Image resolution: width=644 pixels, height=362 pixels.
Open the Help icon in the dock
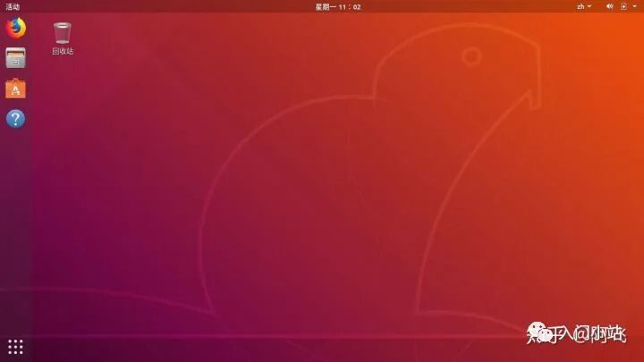click(15, 119)
